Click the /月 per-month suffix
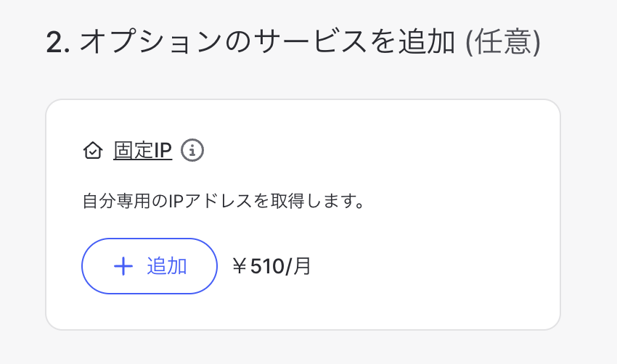Image resolution: width=617 pixels, height=364 pixels. [x=298, y=266]
